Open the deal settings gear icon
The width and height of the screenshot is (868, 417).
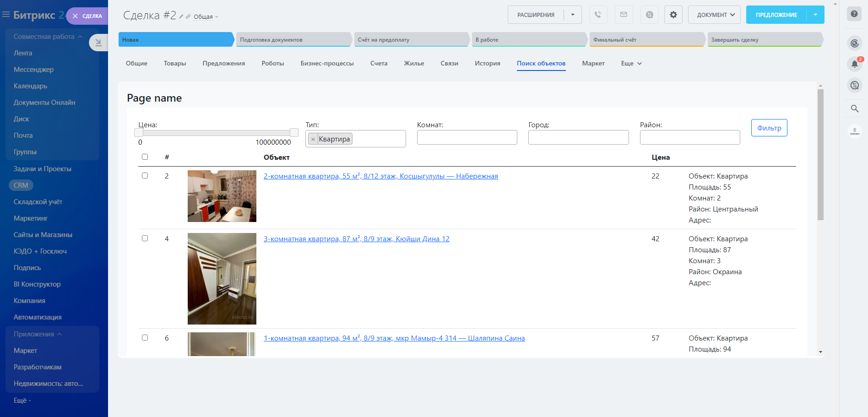tap(673, 15)
